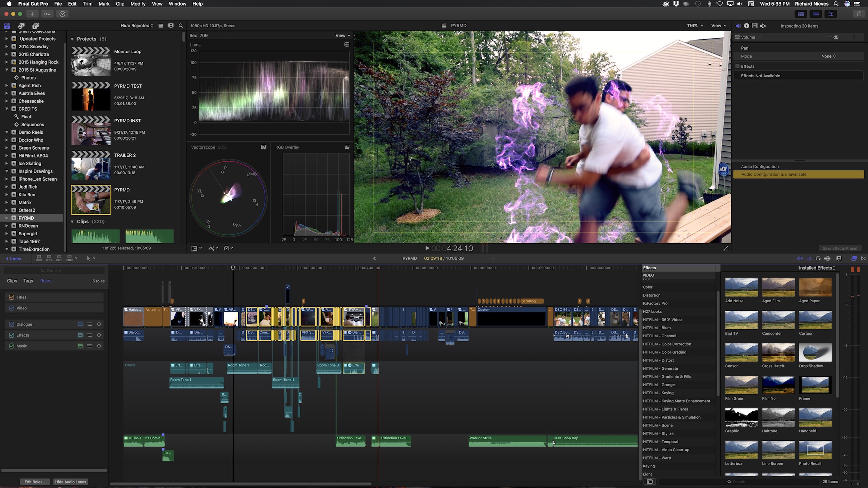Viewport: 868px width, 488px height.
Task: Toggle the inspector panel sliders icon
Action: 831,14
